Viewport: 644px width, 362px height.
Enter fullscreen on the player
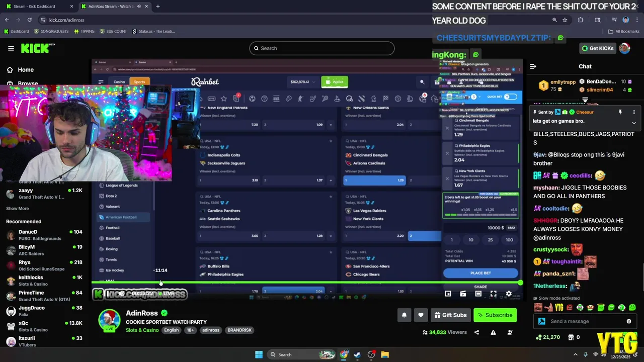pos(493,294)
